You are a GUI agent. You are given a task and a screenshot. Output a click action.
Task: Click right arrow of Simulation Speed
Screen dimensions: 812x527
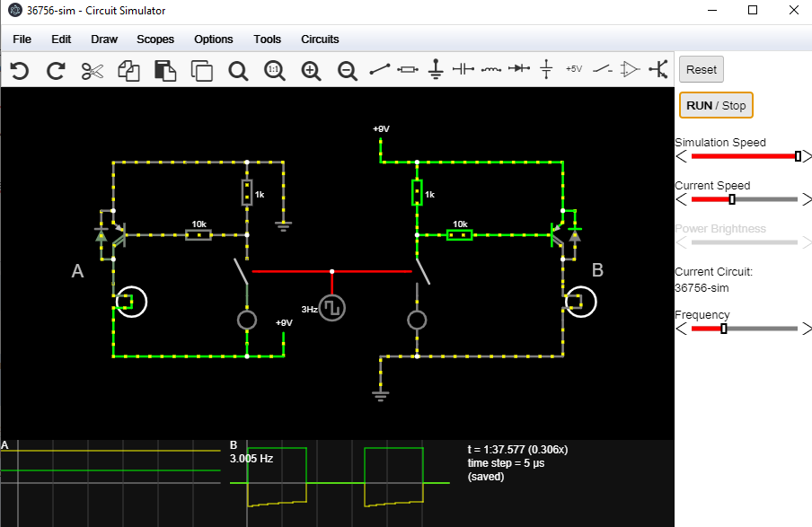806,156
